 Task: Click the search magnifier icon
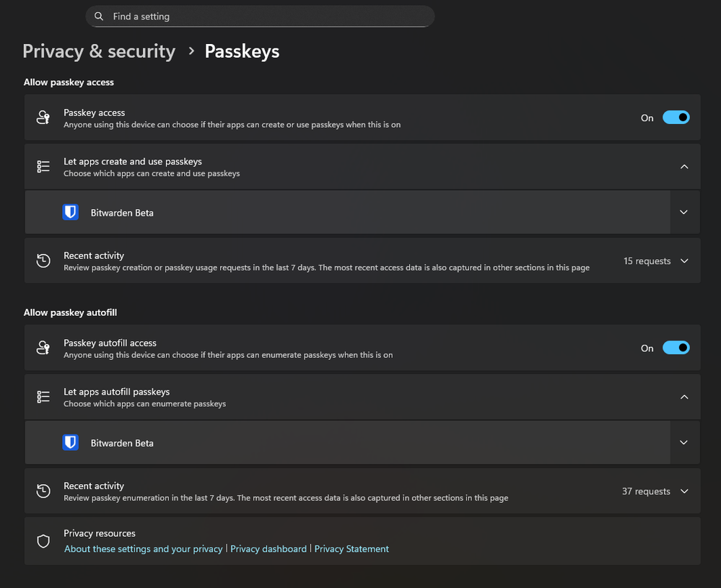click(100, 17)
